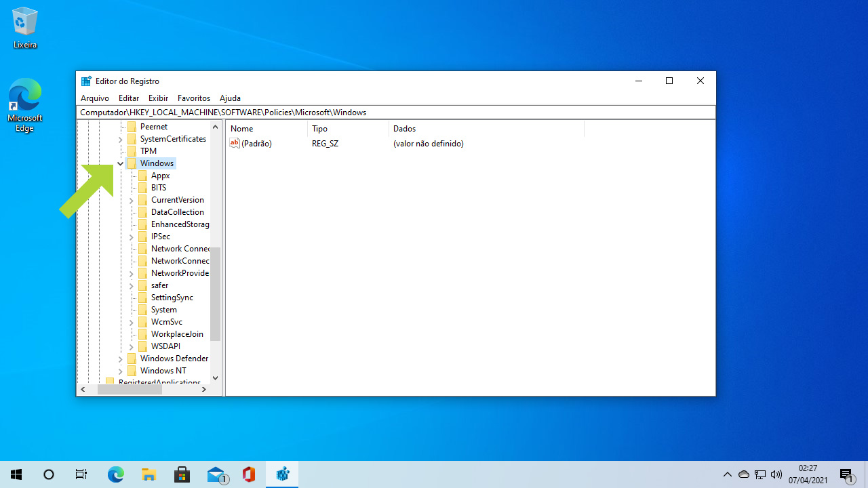Select the System folder icon

pyautogui.click(x=142, y=310)
